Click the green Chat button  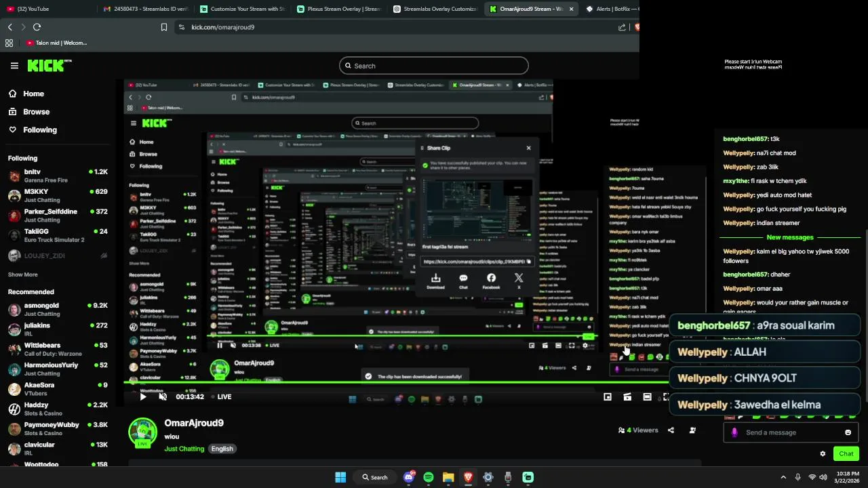point(846,453)
